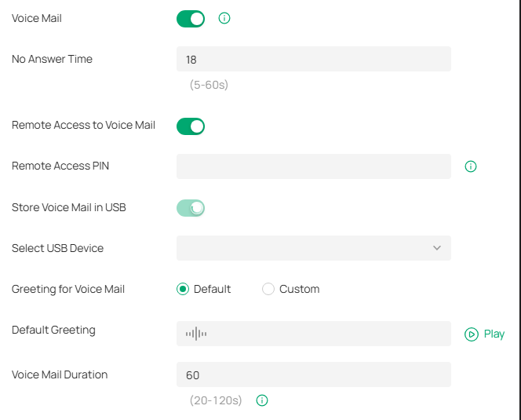521x420 pixels.
Task: Click the No Answer Time input field
Action: tap(313, 59)
